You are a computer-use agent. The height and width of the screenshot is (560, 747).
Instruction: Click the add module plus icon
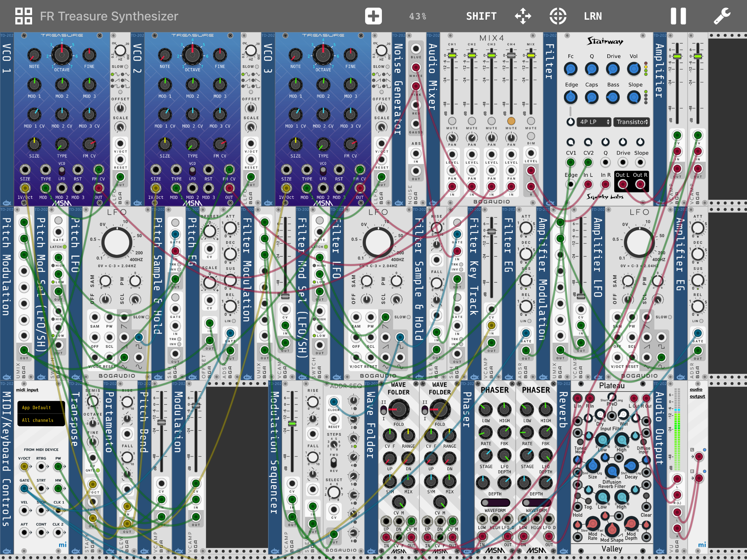click(373, 16)
